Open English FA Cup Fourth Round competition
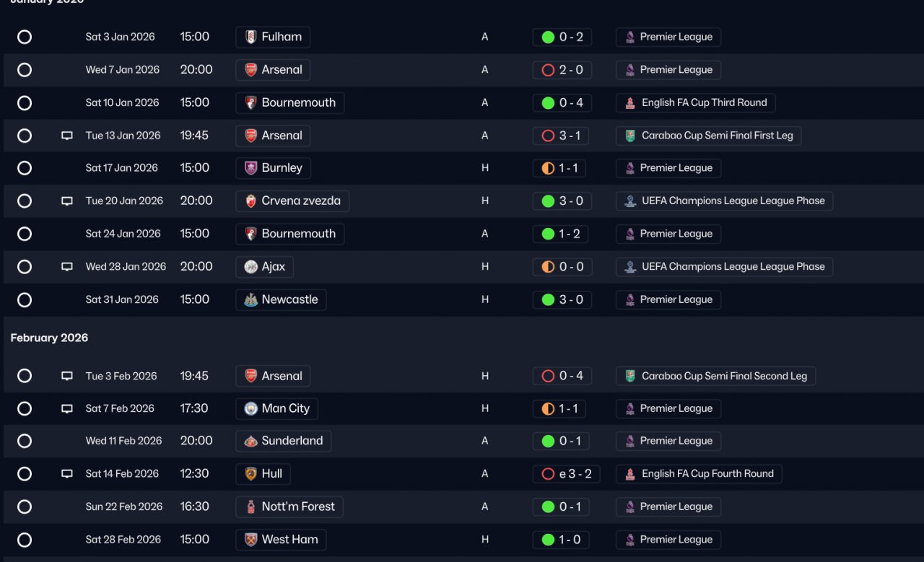The width and height of the screenshot is (924, 562). [x=707, y=474]
